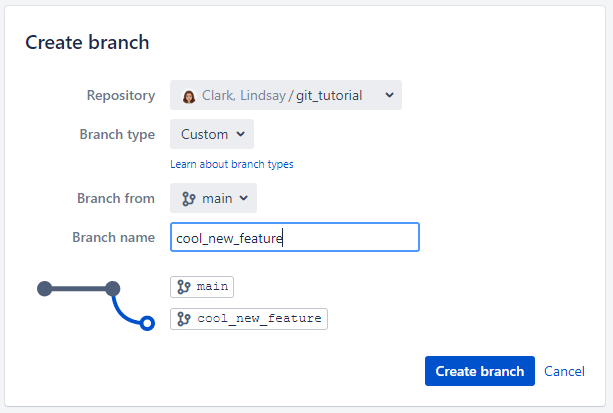The width and height of the screenshot is (613, 413).
Task: Click the Branch name field label
Action: tap(114, 237)
